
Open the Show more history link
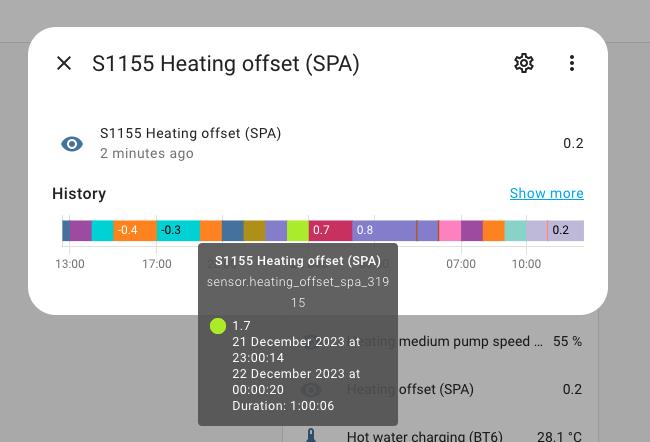546,193
